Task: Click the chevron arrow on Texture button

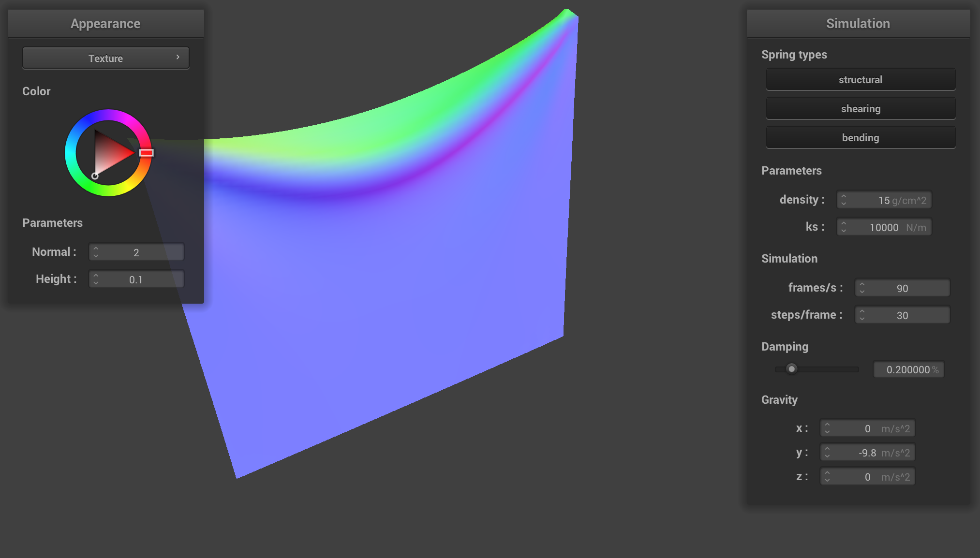Action: (x=178, y=57)
